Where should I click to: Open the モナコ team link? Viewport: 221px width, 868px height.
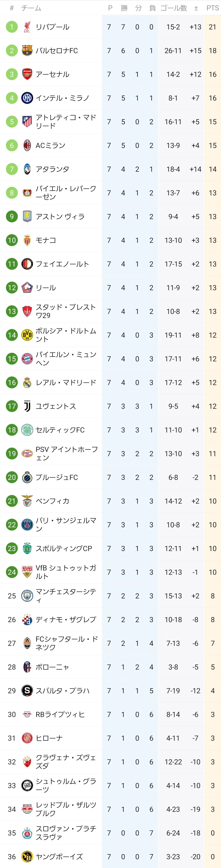(x=46, y=240)
